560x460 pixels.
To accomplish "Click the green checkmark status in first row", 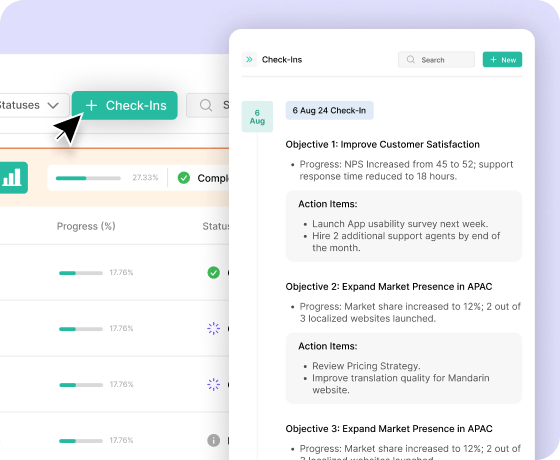I will pyautogui.click(x=214, y=272).
